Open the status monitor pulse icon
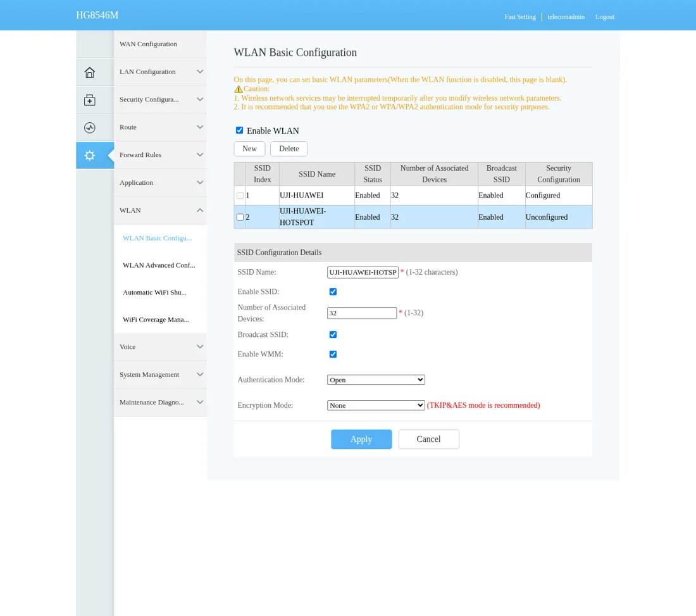The width and height of the screenshot is (696, 616). 90,127
